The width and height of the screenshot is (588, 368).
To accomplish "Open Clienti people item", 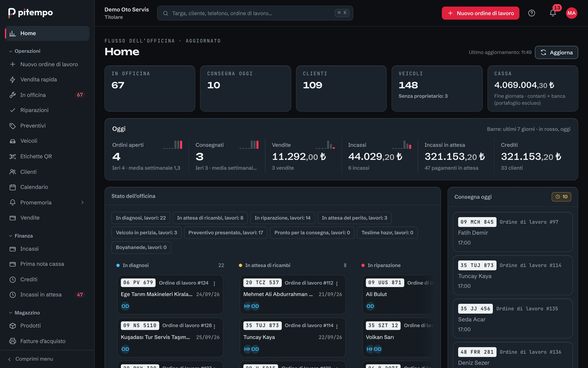I will (x=47, y=172).
